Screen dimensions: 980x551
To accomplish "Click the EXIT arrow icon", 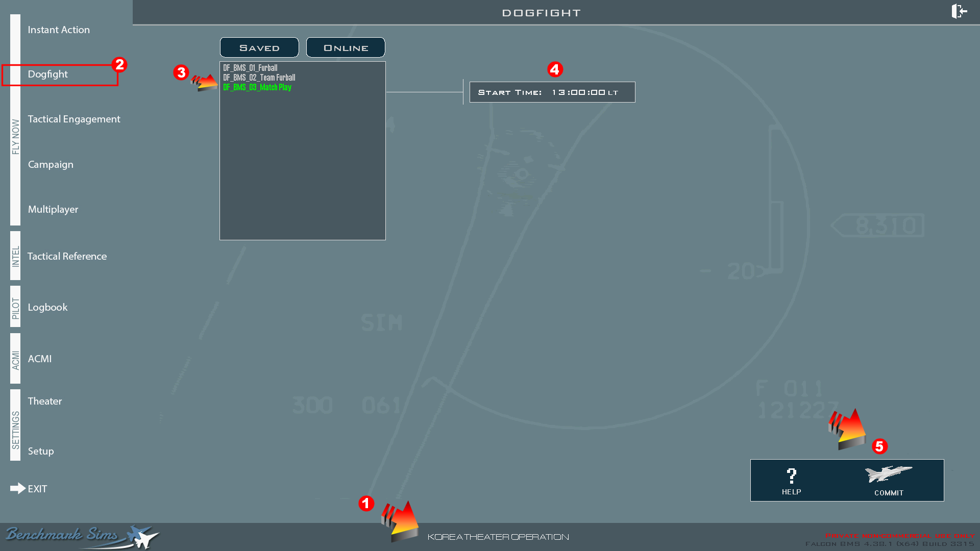I will (16, 489).
